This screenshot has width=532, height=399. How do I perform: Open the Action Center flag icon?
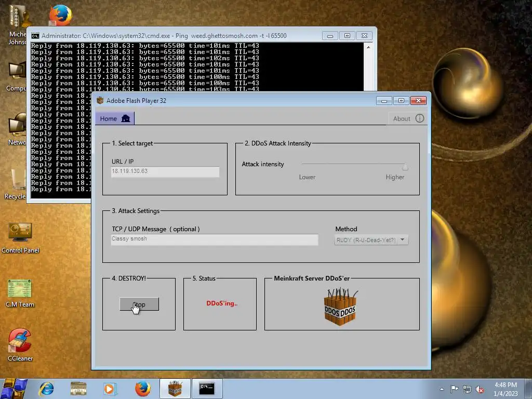[454, 389]
